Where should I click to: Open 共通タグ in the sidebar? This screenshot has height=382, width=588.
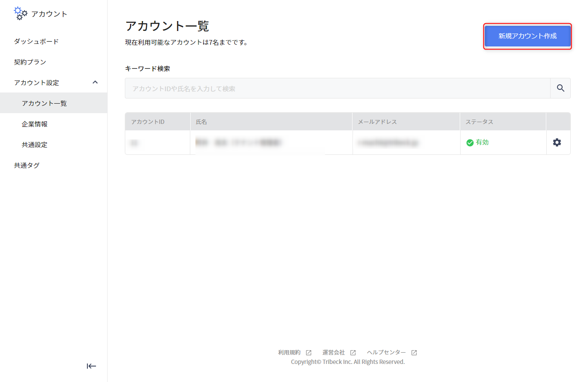(x=27, y=165)
